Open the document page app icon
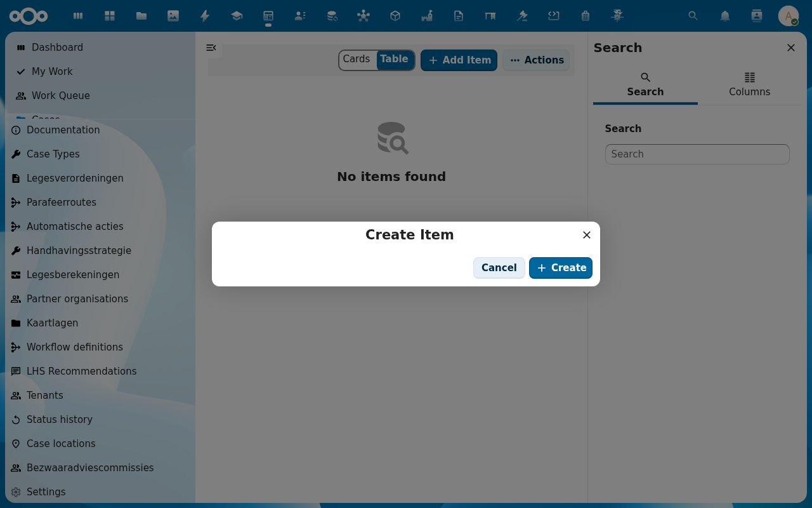The width and height of the screenshot is (812, 508). (x=459, y=16)
